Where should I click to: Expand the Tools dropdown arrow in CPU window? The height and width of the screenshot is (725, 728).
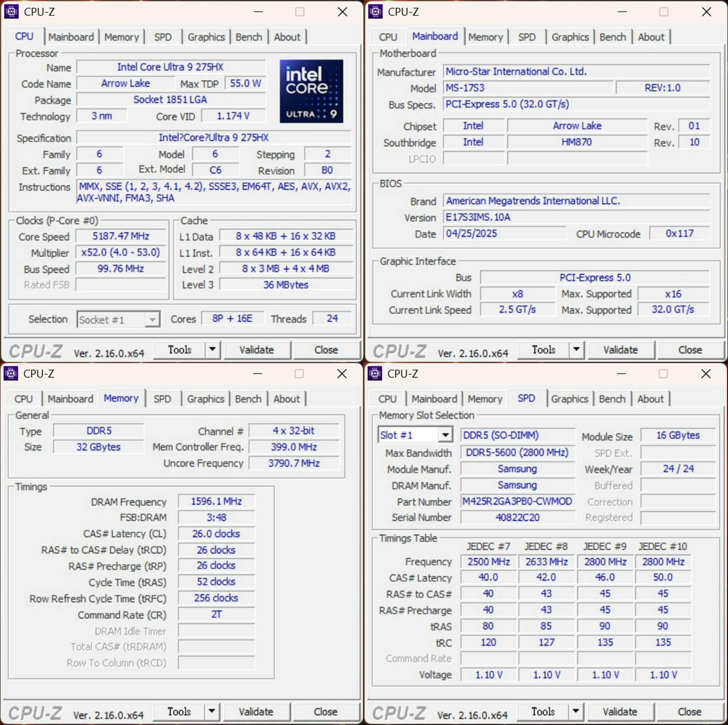click(212, 349)
